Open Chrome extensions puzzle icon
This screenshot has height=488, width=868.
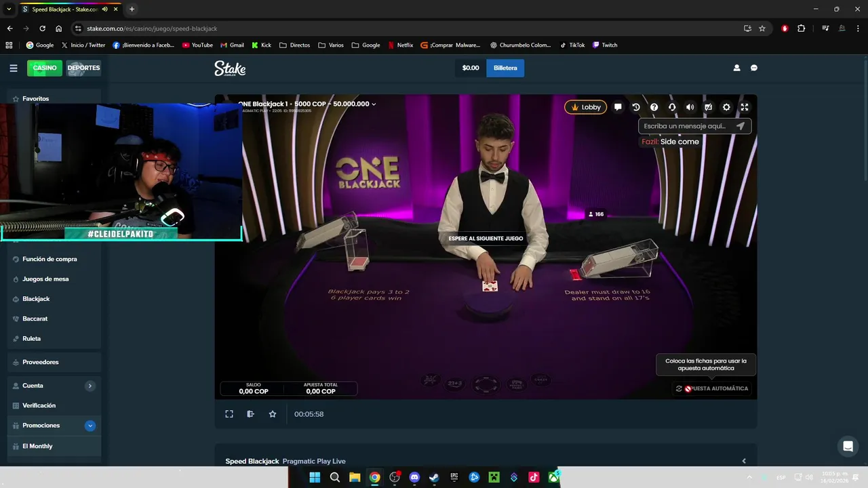802,28
